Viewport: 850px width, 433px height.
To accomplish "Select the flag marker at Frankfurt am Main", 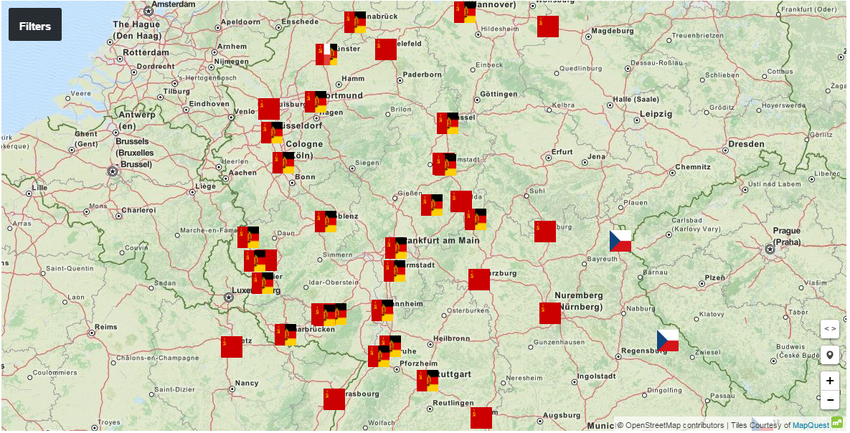I will coord(396,248).
